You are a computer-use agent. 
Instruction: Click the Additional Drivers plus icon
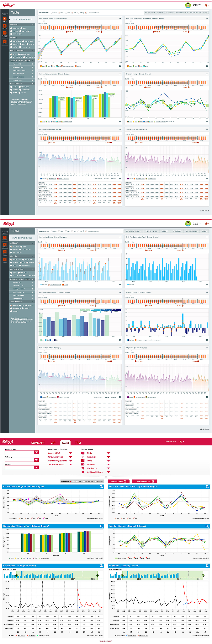(x=83, y=472)
